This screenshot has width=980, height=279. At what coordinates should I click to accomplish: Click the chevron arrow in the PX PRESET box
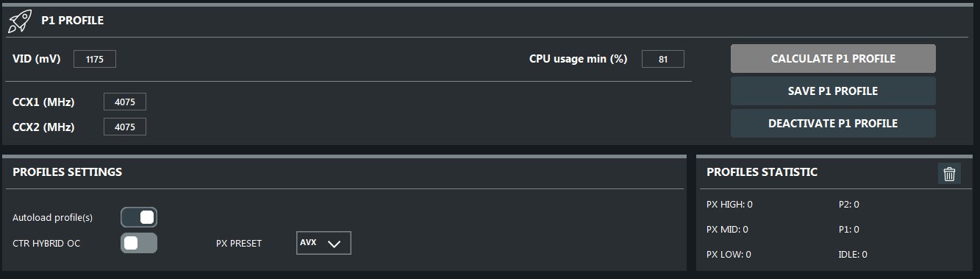click(x=335, y=244)
